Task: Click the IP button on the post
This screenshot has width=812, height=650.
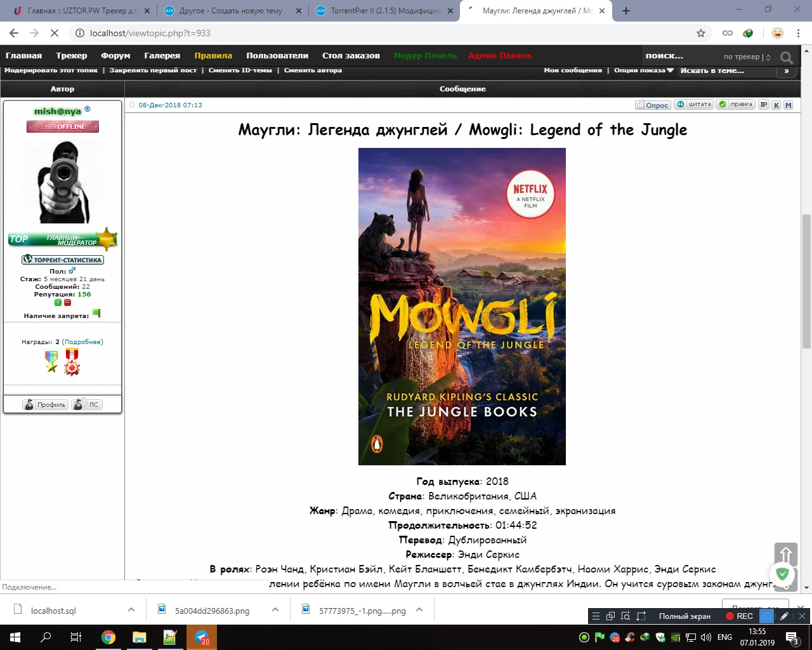Action: tap(764, 105)
